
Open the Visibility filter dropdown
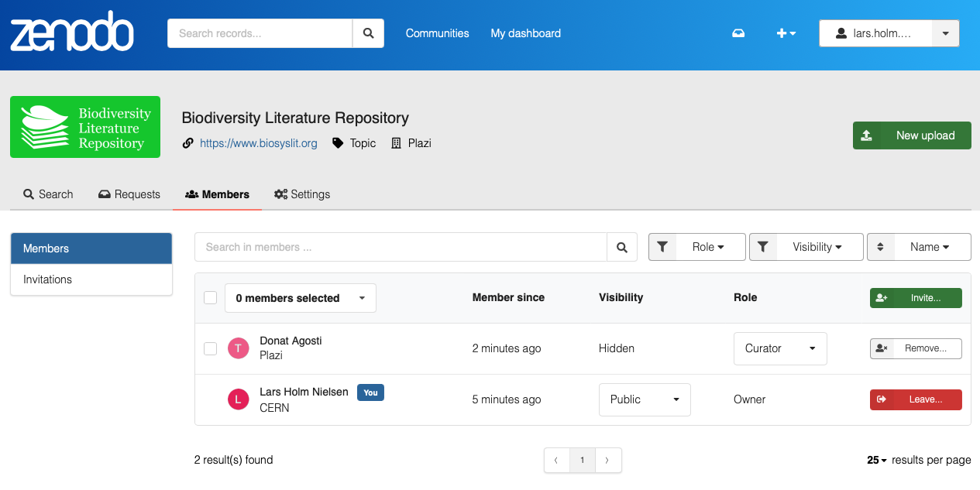[806, 247]
